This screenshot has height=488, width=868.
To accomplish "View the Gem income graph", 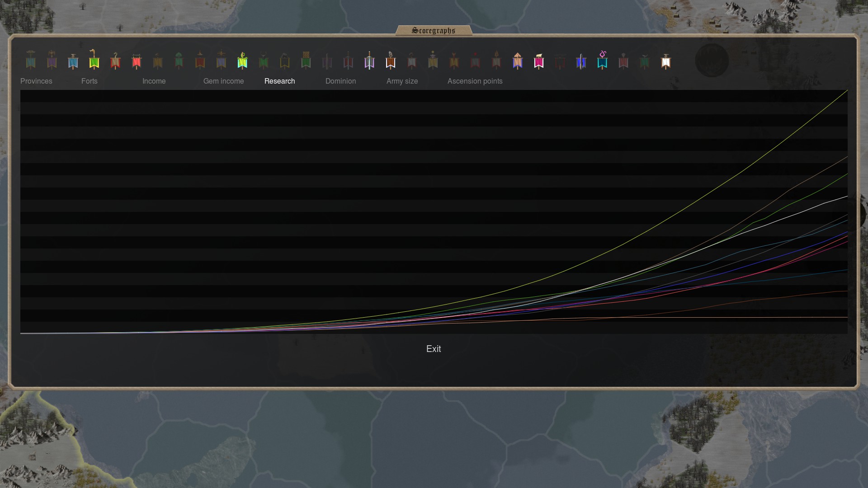I will coord(224,81).
